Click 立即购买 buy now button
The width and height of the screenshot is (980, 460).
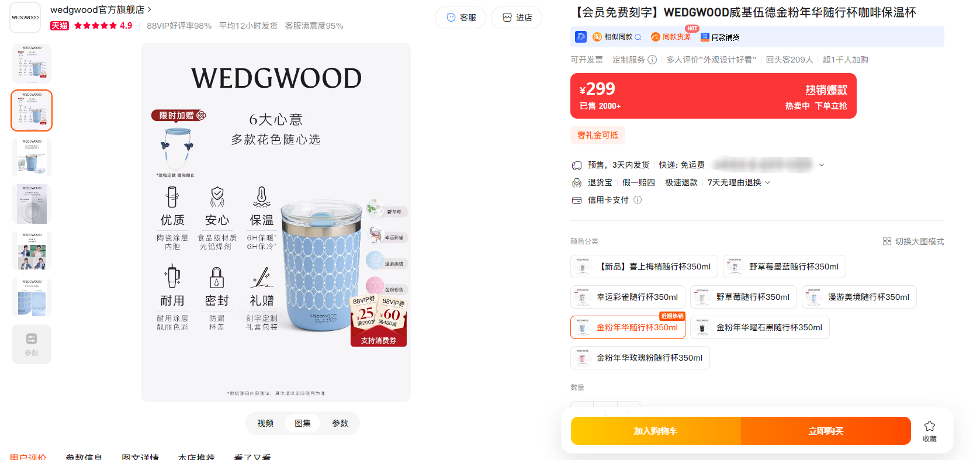[x=826, y=431]
